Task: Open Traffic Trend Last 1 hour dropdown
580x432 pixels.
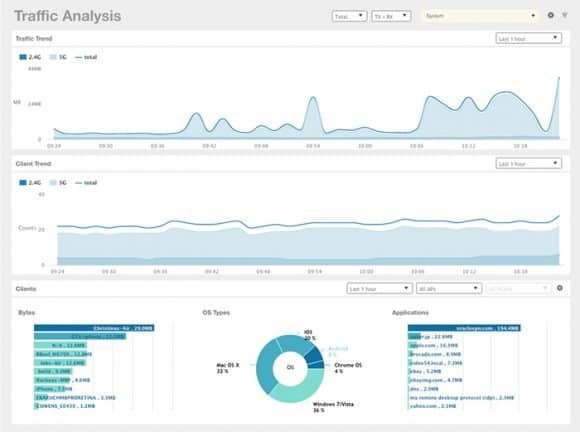Action: pyautogui.click(x=528, y=38)
